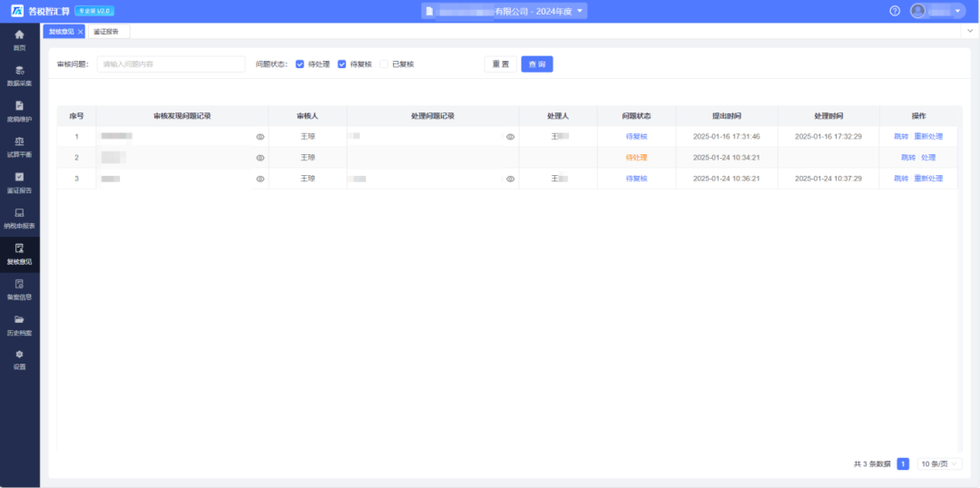980x488 pixels.
Task: Open the company and year dropdown
Action: 505,11
